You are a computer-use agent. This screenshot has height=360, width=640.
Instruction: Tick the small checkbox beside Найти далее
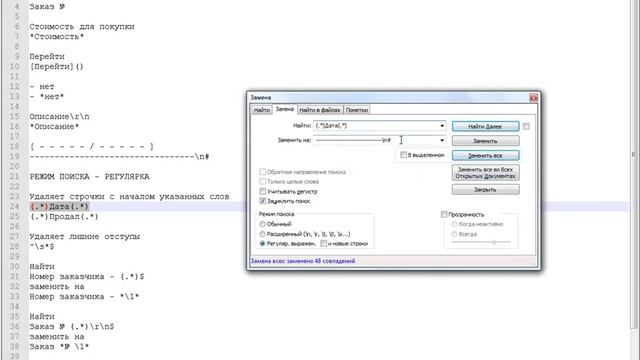(526, 127)
